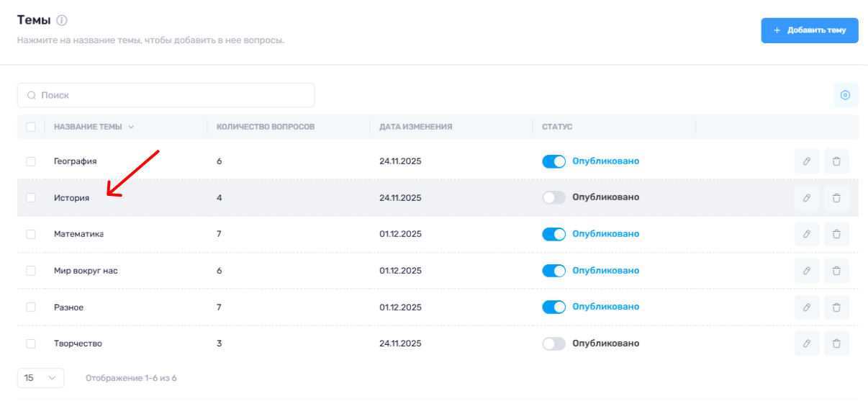Open the История topic
This screenshot has width=868, height=404.
tap(72, 197)
